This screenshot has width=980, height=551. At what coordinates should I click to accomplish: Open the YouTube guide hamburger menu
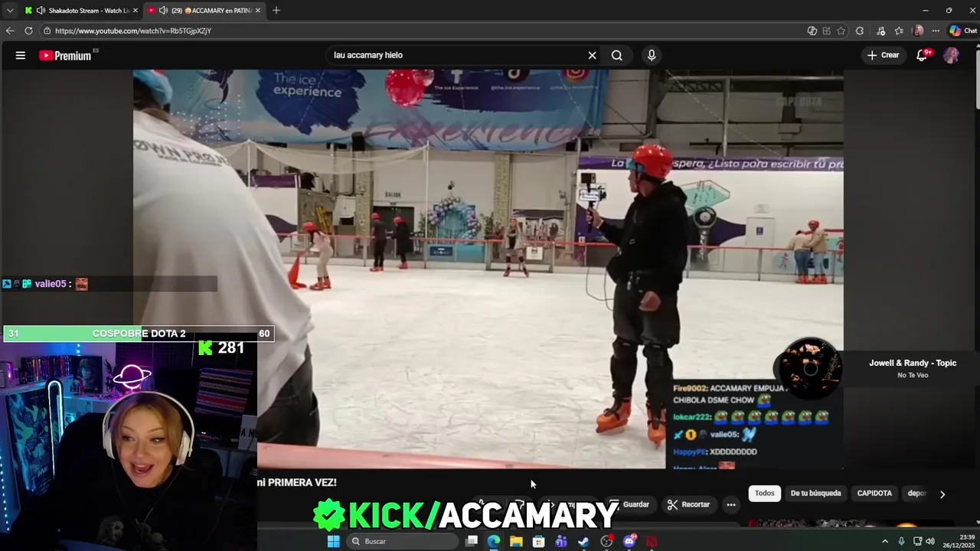click(x=21, y=55)
